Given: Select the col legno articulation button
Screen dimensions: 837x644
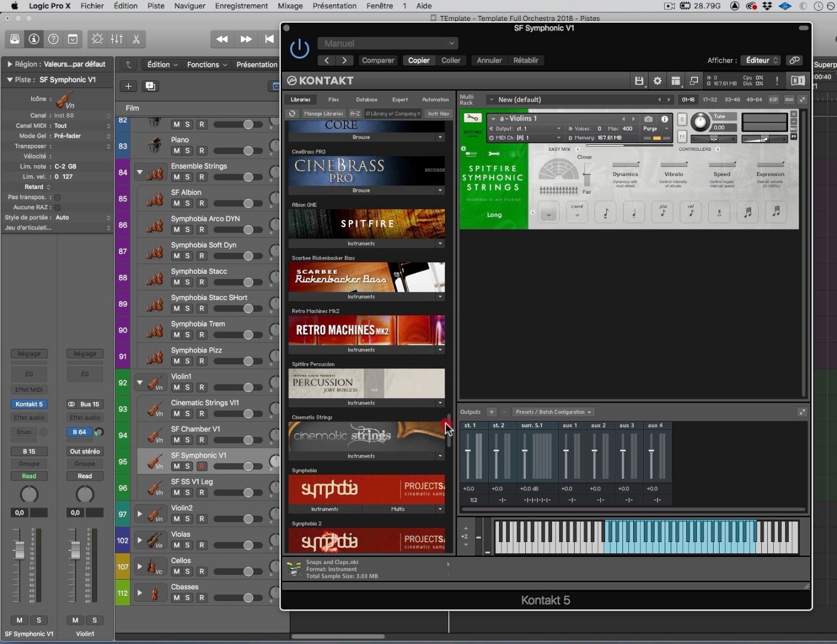Looking at the screenshot, I should pos(691,212).
